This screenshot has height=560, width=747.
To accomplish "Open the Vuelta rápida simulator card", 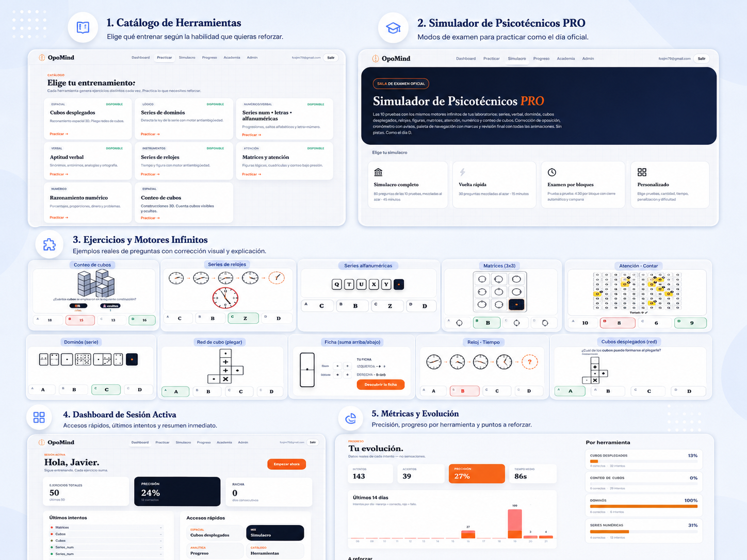I will tap(494, 185).
